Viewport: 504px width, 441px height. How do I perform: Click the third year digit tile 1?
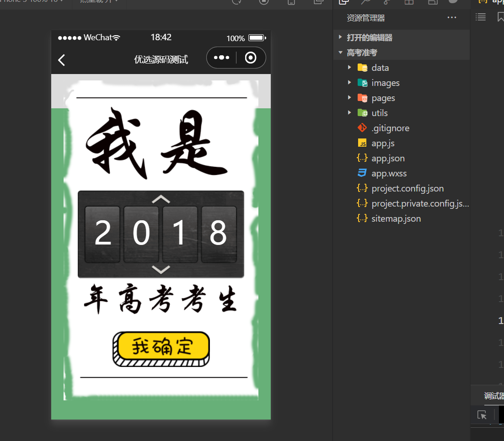pyautogui.click(x=180, y=234)
